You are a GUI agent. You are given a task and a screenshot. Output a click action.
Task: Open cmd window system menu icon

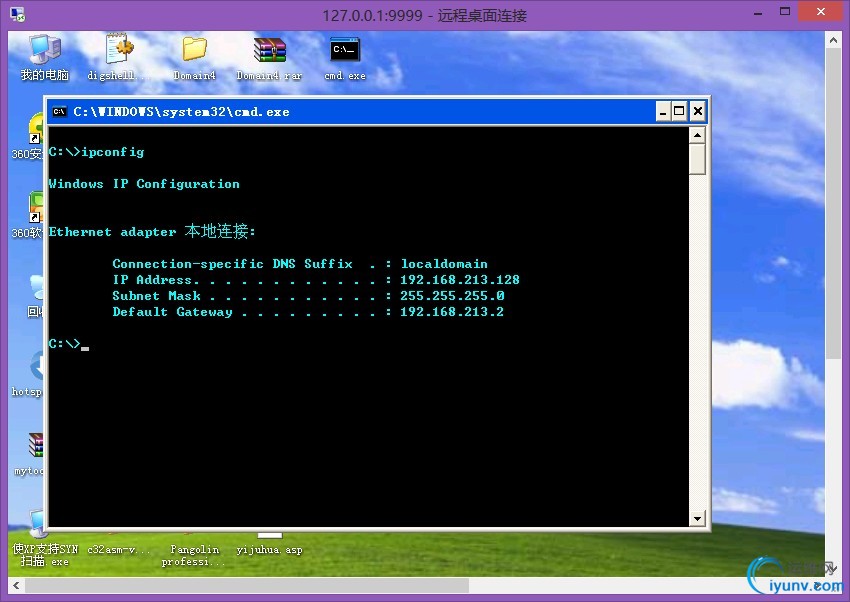(x=59, y=112)
